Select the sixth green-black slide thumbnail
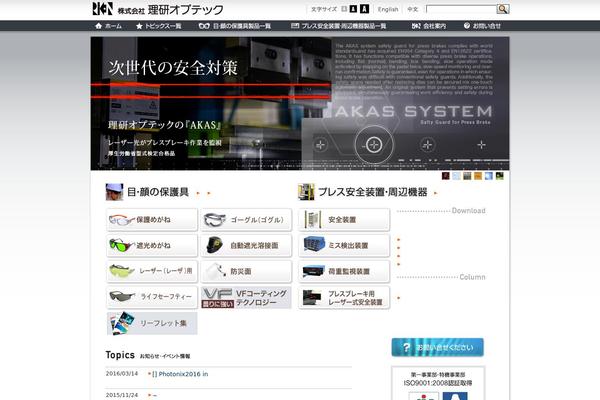600x400 pixels. [x=499, y=176]
